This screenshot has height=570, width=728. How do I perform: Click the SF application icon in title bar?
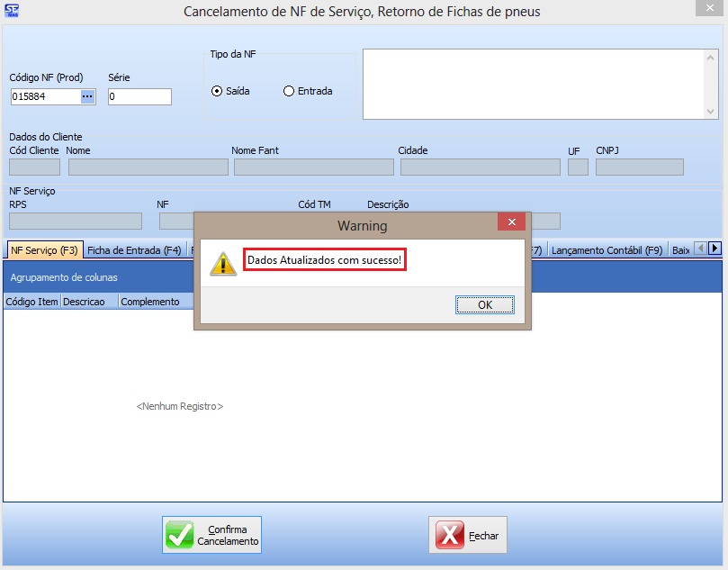[12, 11]
